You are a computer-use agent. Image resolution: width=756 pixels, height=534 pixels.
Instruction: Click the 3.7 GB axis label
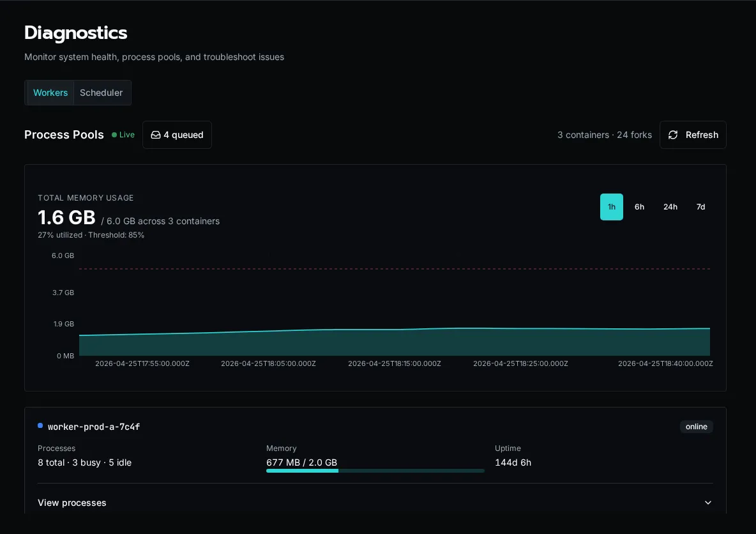tap(63, 293)
